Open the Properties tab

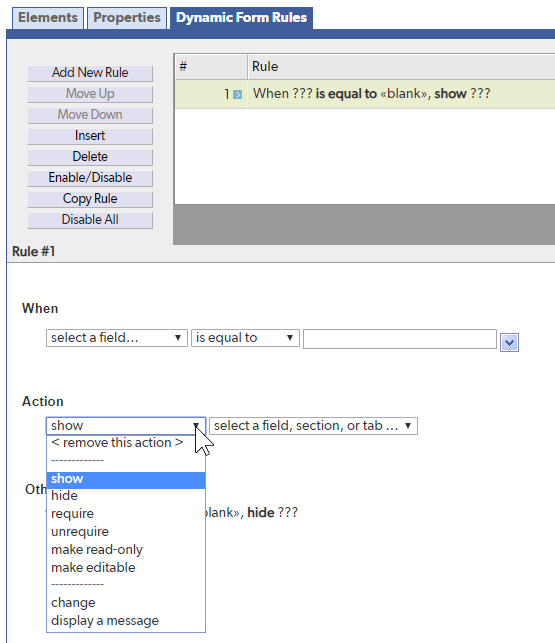127,18
